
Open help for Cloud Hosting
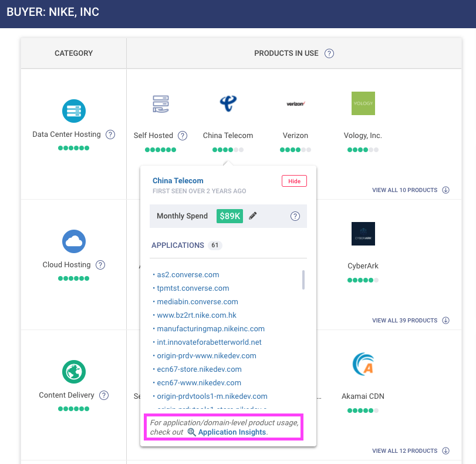click(x=100, y=265)
